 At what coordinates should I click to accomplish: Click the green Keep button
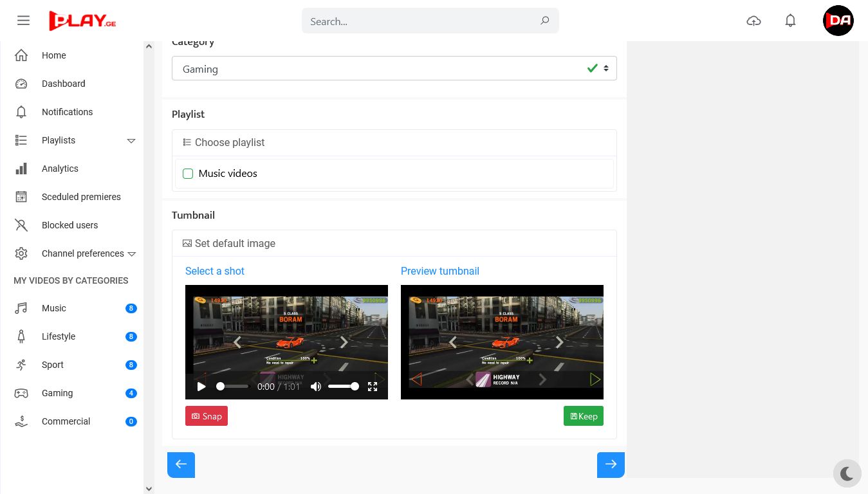point(584,416)
